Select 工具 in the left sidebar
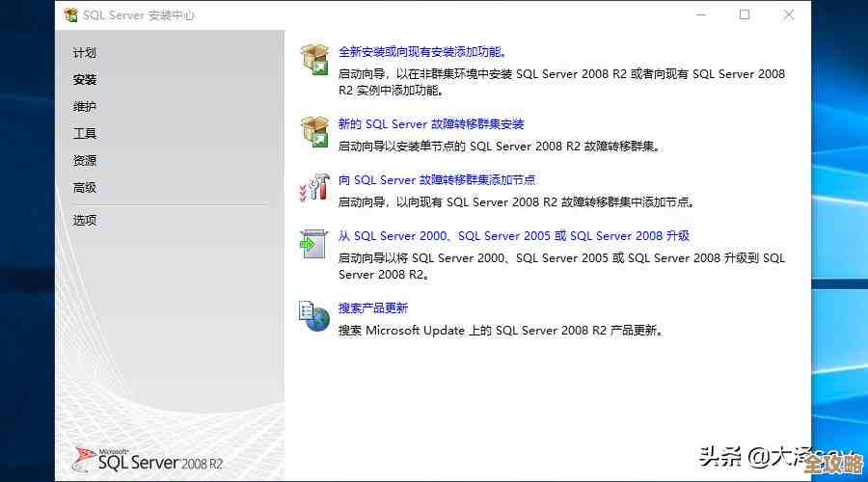This screenshot has height=482, width=868. point(85,133)
